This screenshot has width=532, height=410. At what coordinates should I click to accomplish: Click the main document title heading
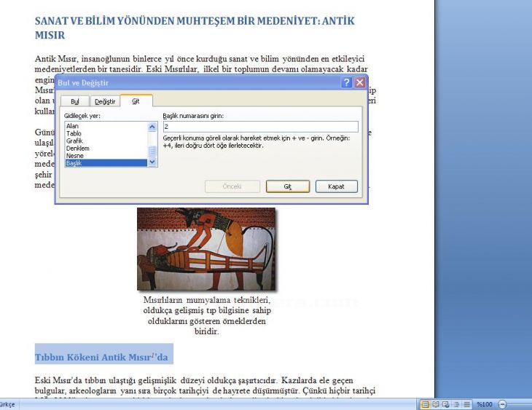[195, 28]
